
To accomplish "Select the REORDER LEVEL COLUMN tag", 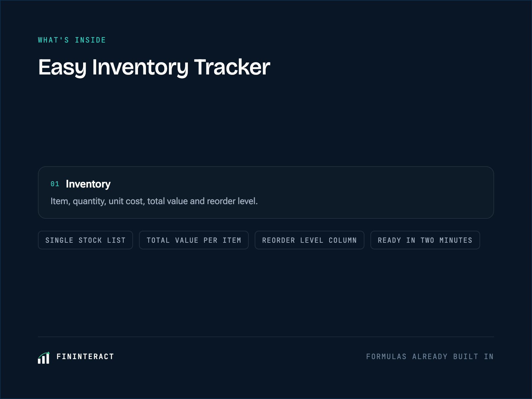I will 310,240.
